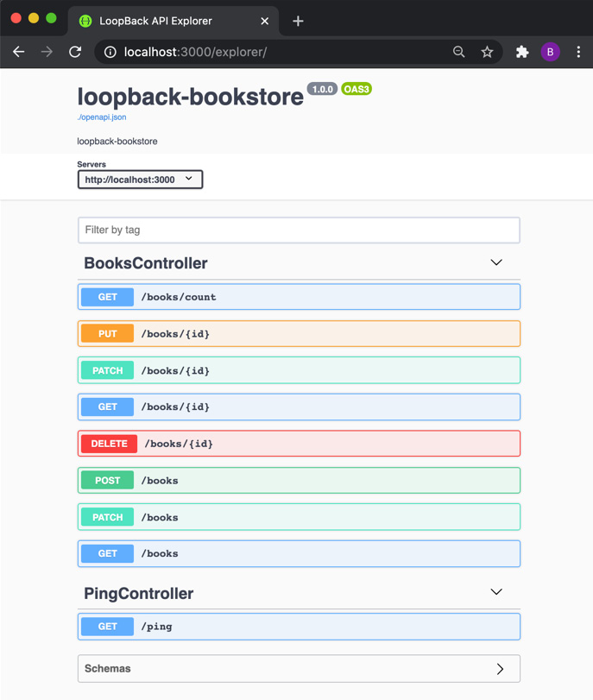Maximize window with green traffic light button
593x700 pixels.
(51, 18)
